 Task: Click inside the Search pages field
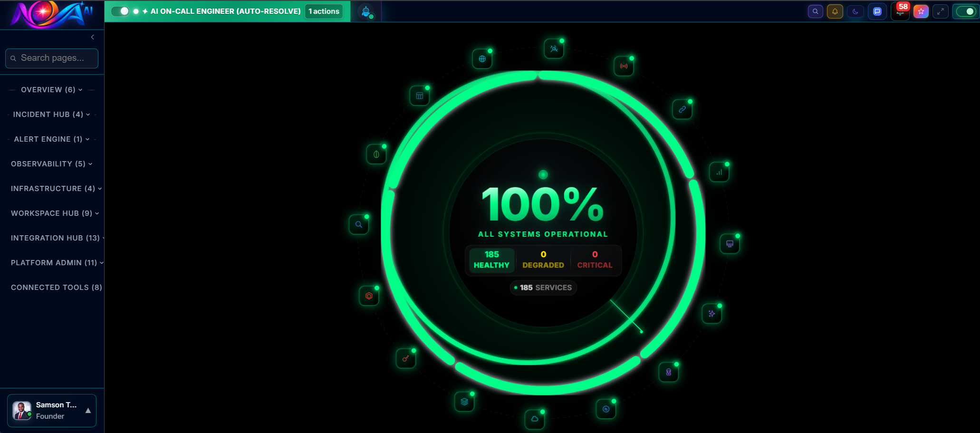[52, 58]
